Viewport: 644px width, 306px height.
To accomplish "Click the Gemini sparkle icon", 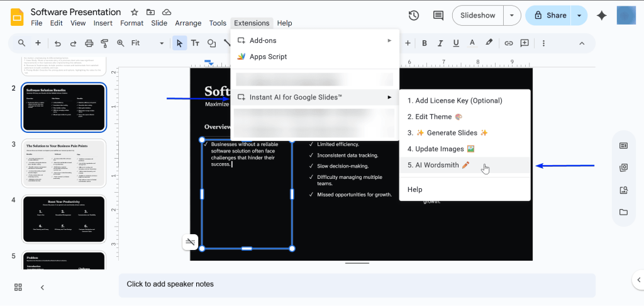I will tap(602, 16).
